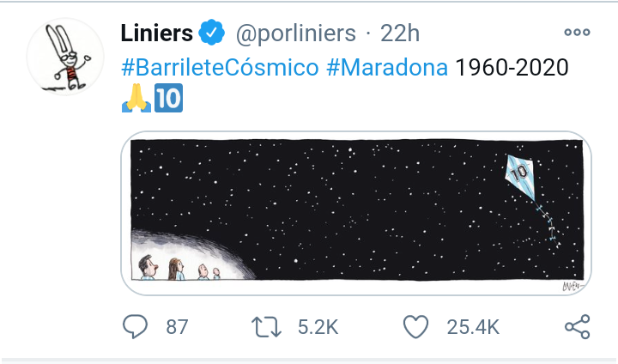The image size is (618, 364).
Task: View the 87 replies count
Action: tap(177, 327)
